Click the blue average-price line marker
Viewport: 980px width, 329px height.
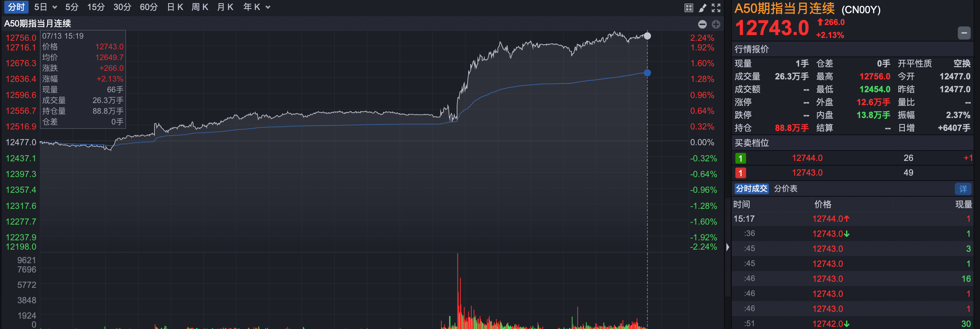[x=647, y=73]
